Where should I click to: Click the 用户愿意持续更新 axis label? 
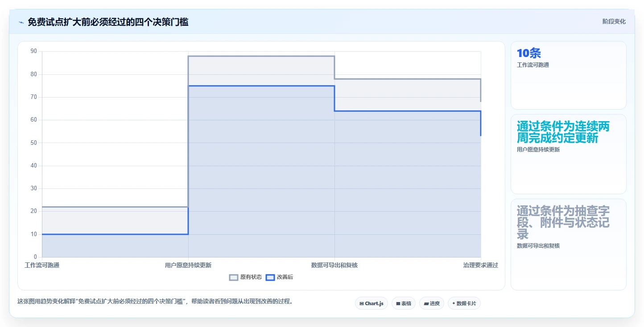click(188, 265)
